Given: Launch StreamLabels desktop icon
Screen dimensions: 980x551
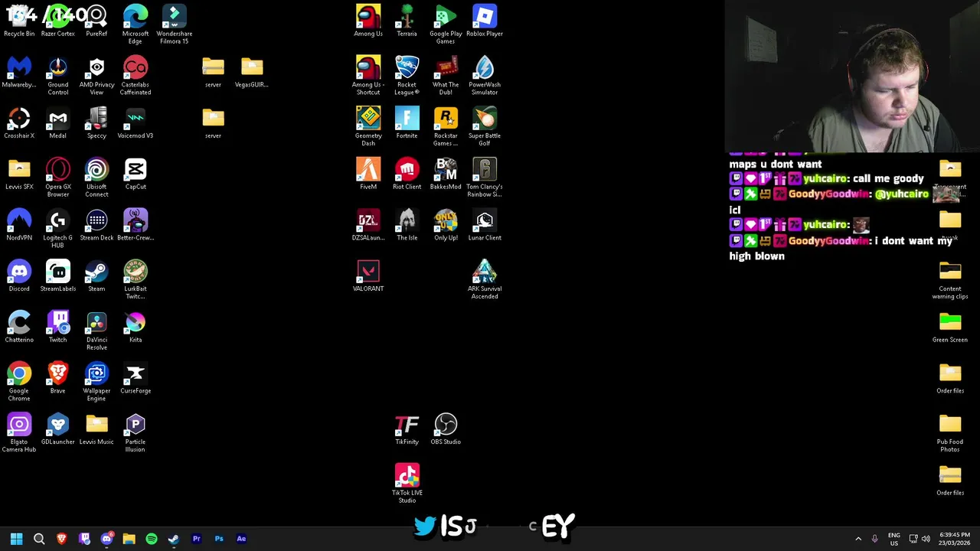Looking at the screenshot, I should tap(57, 277).
